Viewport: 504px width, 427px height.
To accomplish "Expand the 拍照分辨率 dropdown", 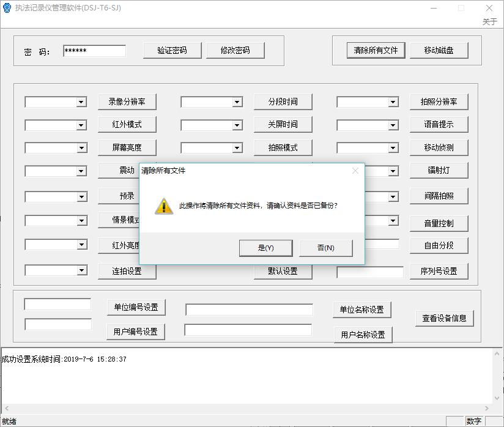I will tap(393, 102).
